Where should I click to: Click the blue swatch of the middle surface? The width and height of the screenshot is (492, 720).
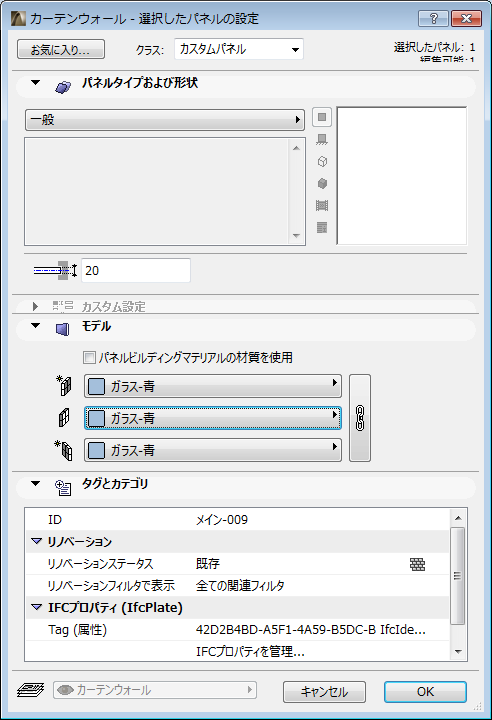(96, 418)
